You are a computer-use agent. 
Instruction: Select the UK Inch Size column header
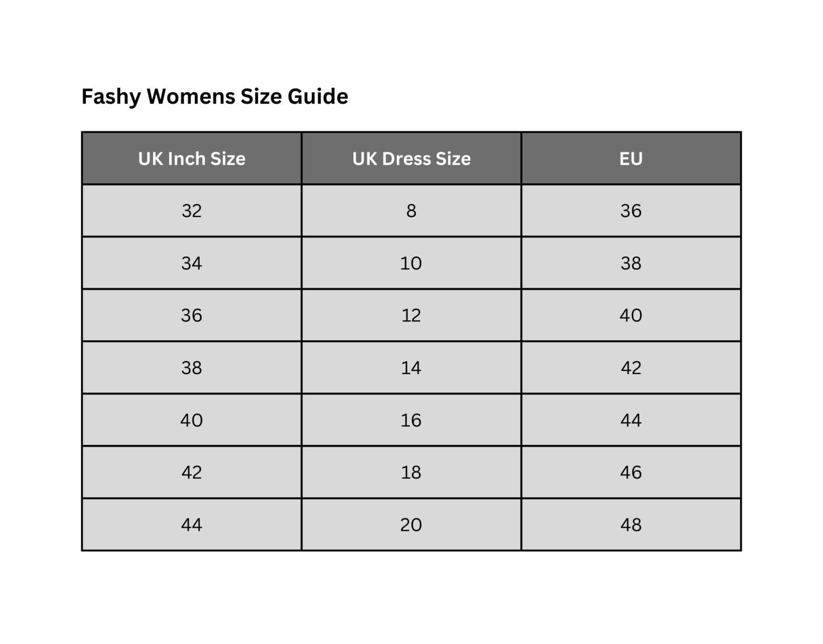click(191, 159)
